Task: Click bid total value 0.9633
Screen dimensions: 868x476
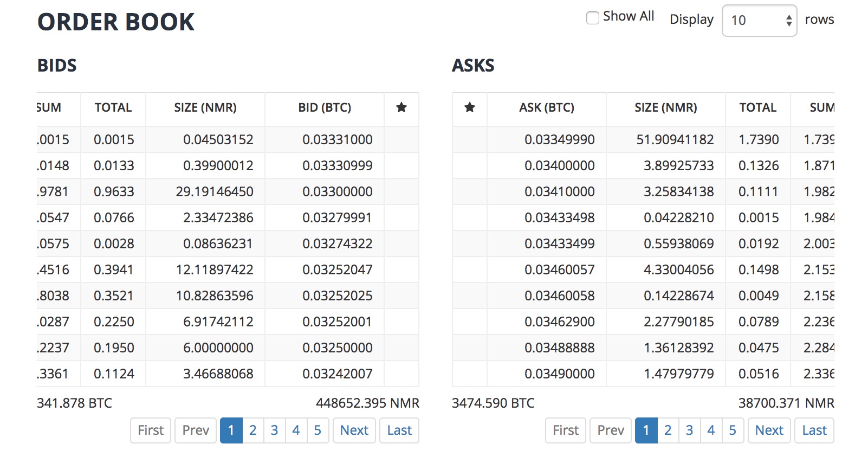Action: click(x=114, y=192)
